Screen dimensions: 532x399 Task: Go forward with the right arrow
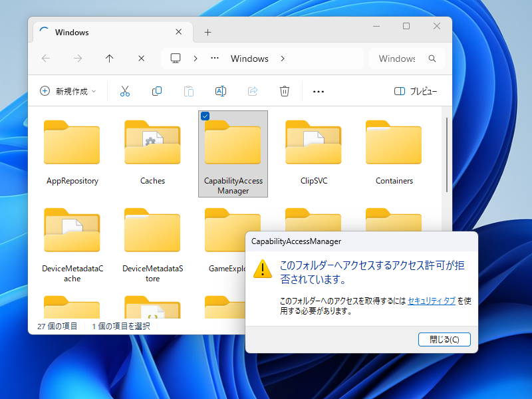(78, 59)
